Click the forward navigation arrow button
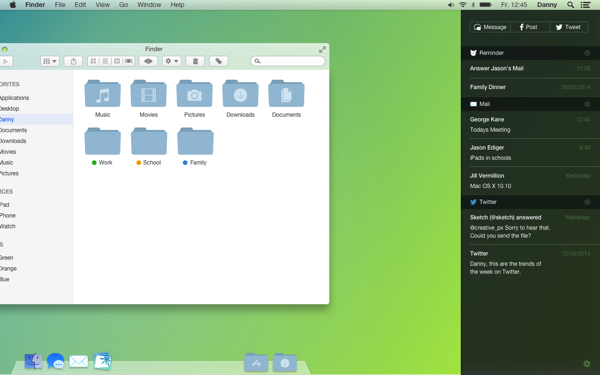 pyautogui.click(x=5, y=61)
